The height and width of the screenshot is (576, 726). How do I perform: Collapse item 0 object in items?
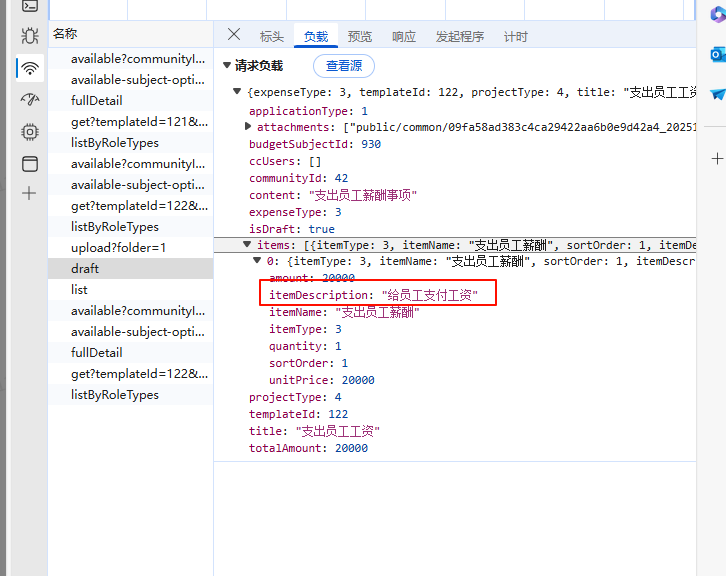257,262
